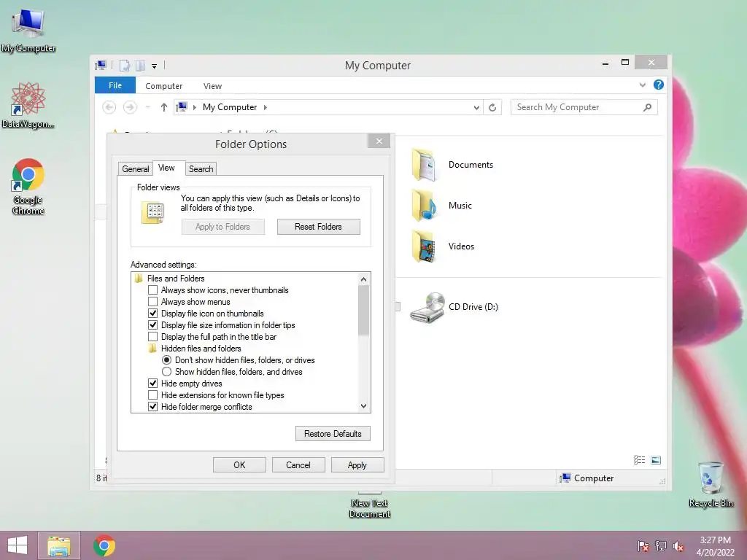Open My Computer desktop icon
This screenshot has width=747, height=560.
click(x=28, y=31)
